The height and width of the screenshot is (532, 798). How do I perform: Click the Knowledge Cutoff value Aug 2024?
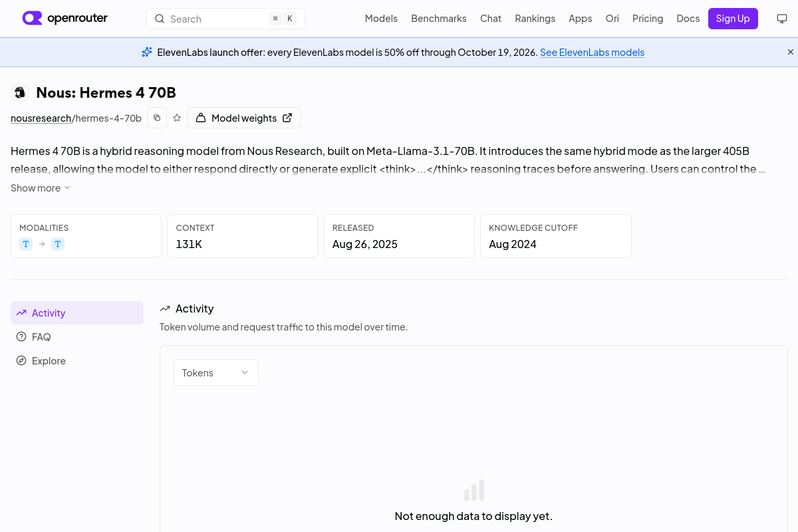[513, 244]
